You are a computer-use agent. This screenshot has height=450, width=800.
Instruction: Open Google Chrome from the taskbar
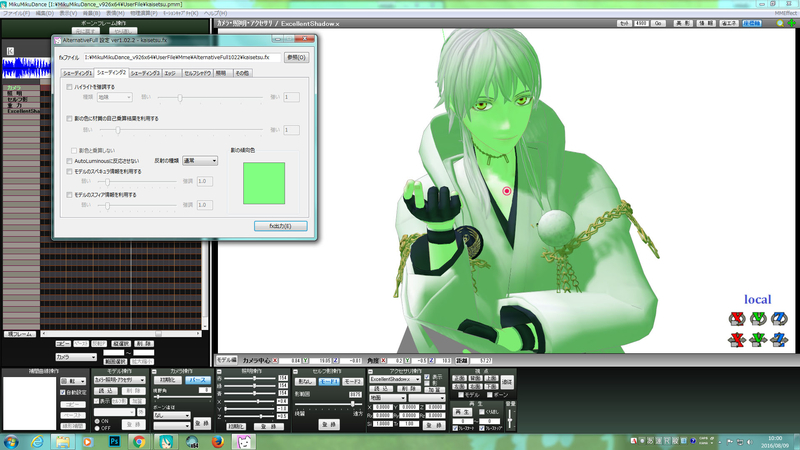(x=139, y=441)
